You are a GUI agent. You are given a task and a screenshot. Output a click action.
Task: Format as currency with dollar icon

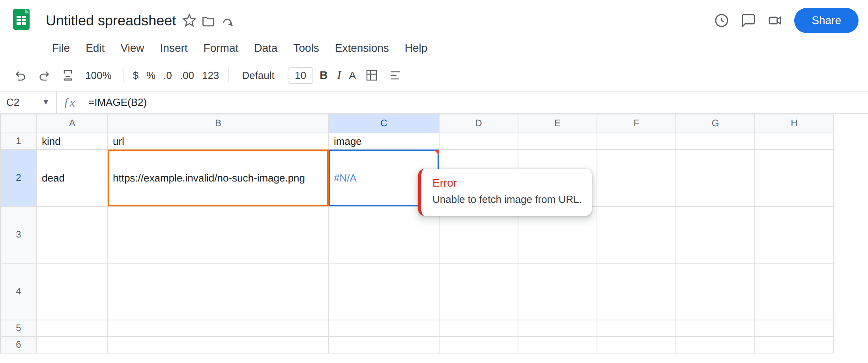135,75
